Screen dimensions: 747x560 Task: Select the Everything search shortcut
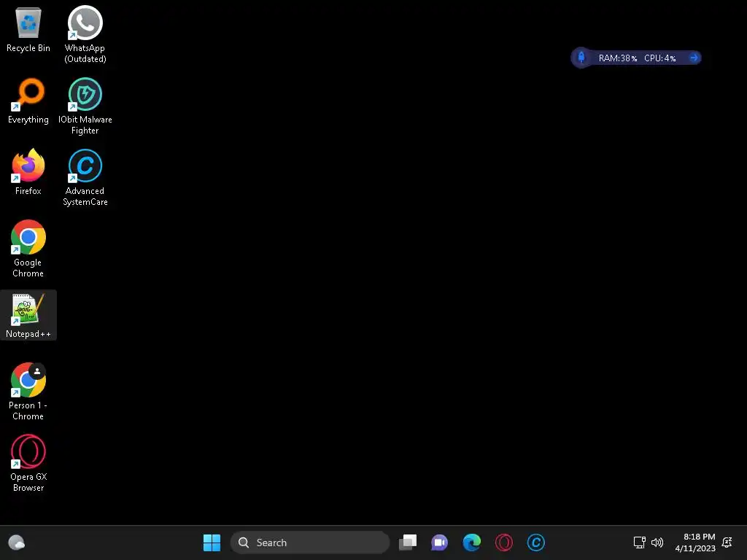[28, 101]
